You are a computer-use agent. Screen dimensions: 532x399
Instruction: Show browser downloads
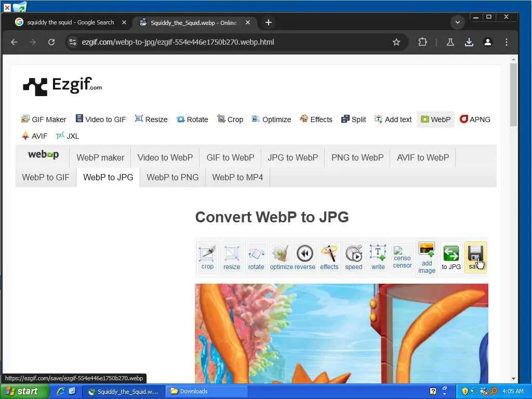469,42
